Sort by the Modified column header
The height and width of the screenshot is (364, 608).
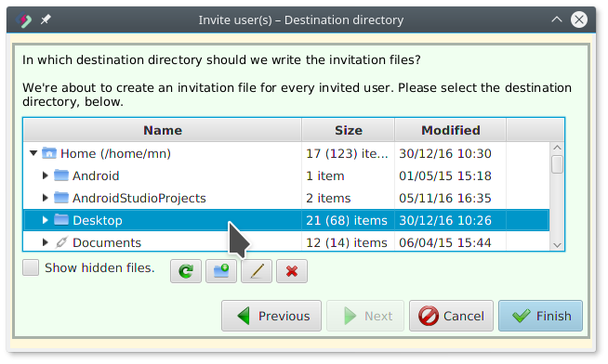(x=451, y=130)
